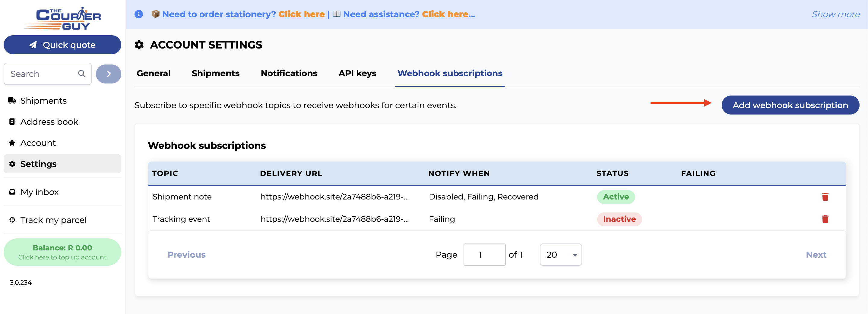
Task: Click the Balance top up account button
Action: (x=62, y=252)
